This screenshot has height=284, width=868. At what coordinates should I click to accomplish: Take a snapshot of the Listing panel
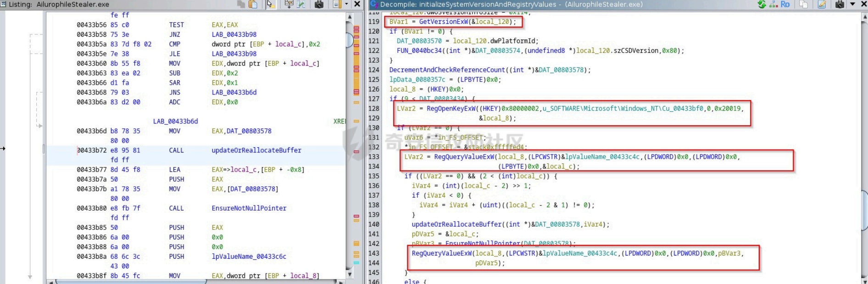(319, 4)
